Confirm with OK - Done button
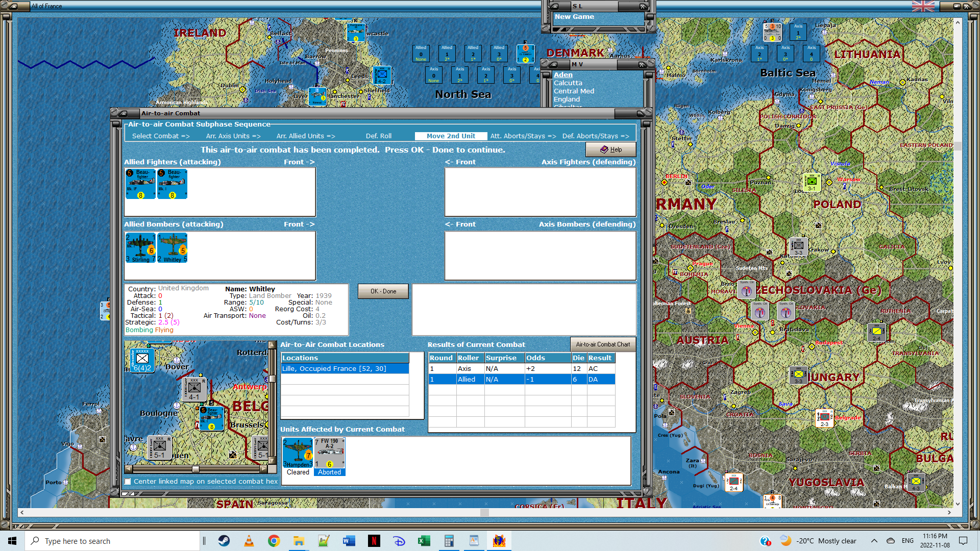 pyautogui.click(x=383, y=291)
